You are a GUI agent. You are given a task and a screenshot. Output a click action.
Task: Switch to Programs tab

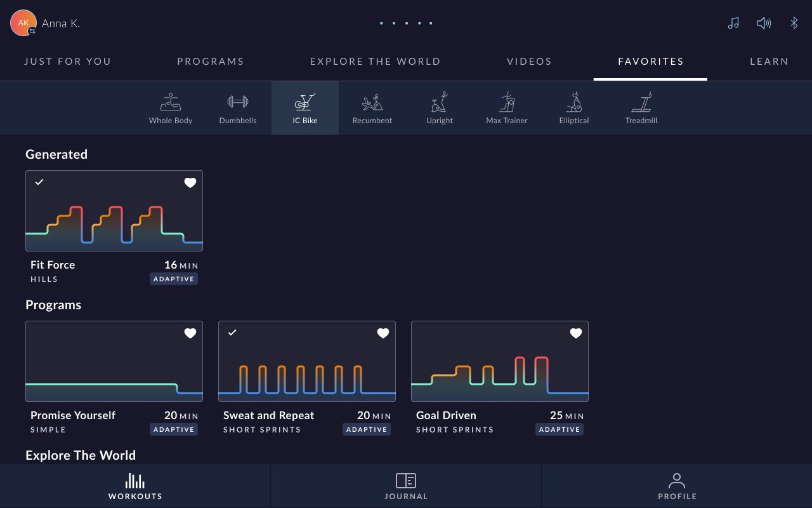211,62
